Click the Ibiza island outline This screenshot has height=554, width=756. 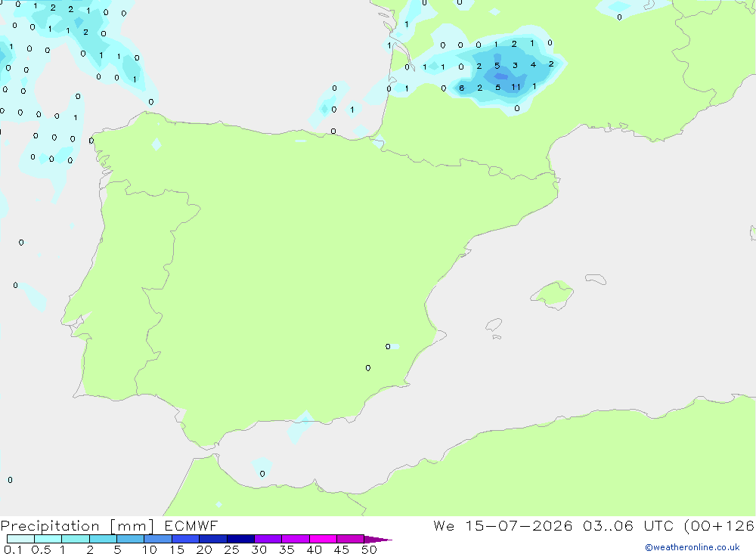tap(494, 325)
